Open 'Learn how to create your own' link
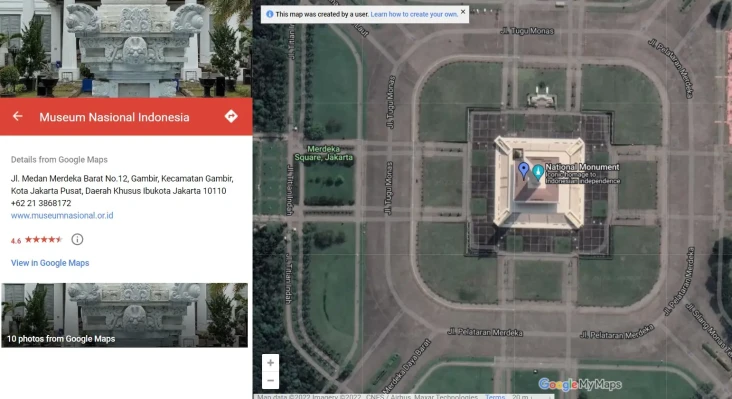732x399 pixels. (414, 14)
